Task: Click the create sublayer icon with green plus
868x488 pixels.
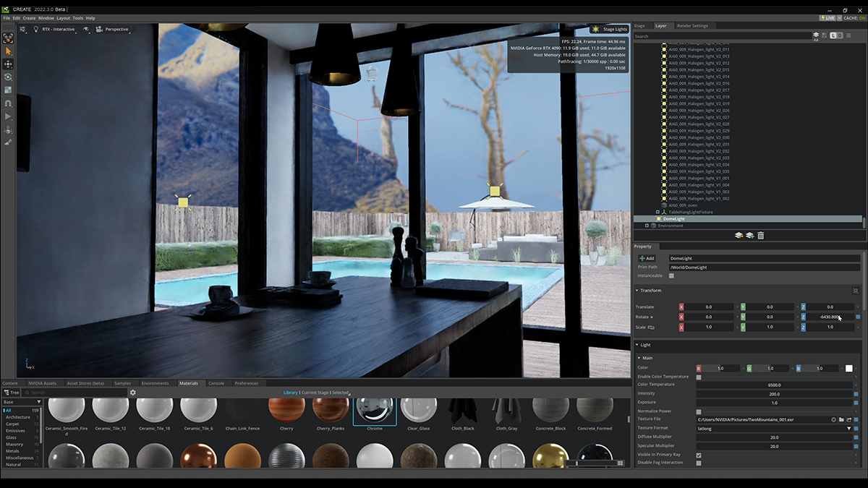Action: tap(750, 234)
